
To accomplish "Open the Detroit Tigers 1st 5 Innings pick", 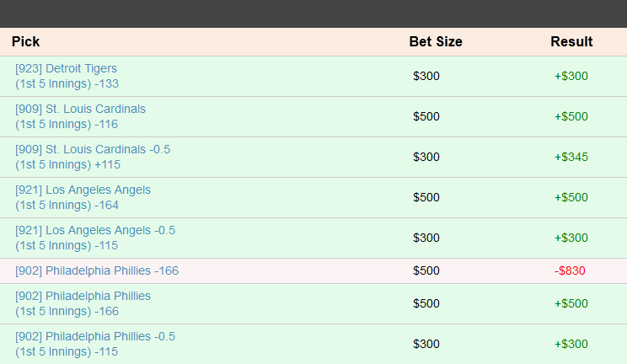I will click(x=67, y=76).
